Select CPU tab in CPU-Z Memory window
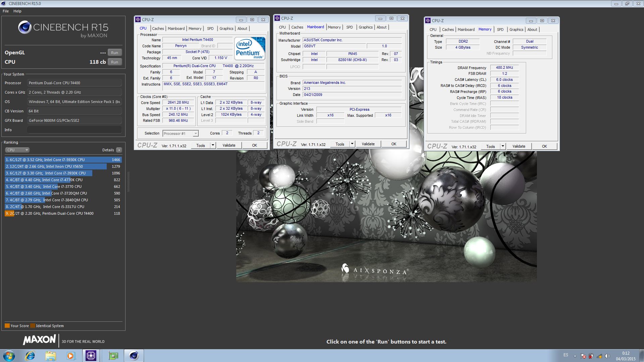The width and height of the screenshot is (644, 362). [433, 30]
